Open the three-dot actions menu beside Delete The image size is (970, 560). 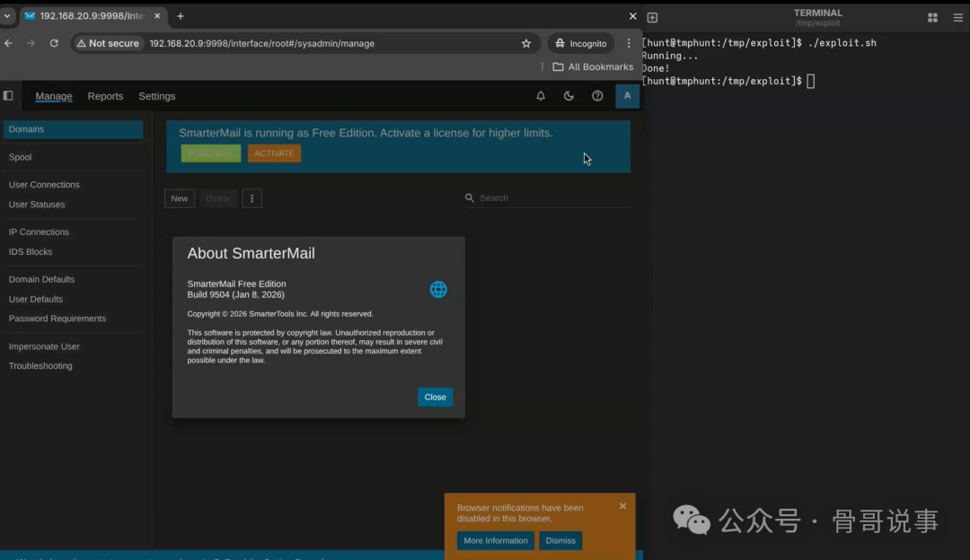tap(251, 197)
